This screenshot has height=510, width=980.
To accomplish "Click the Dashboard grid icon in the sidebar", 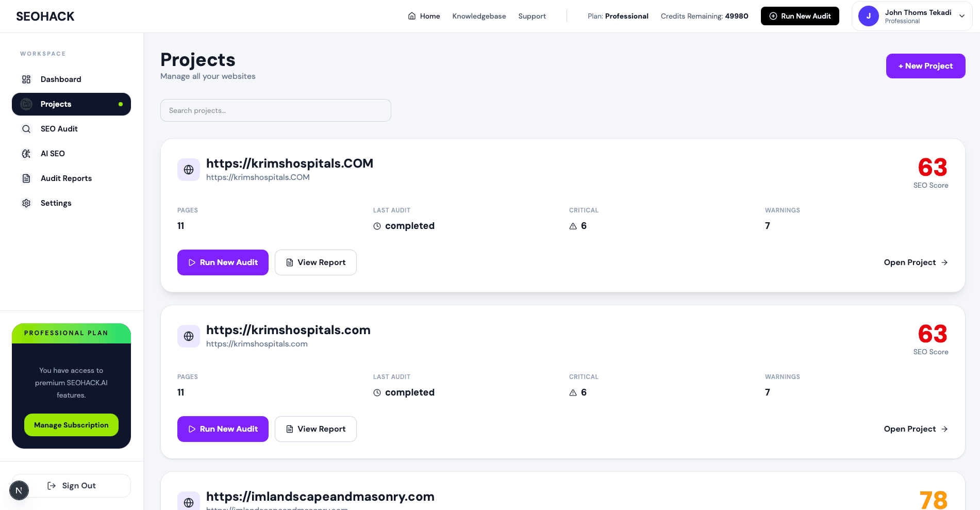I will [x=26, y=79].
